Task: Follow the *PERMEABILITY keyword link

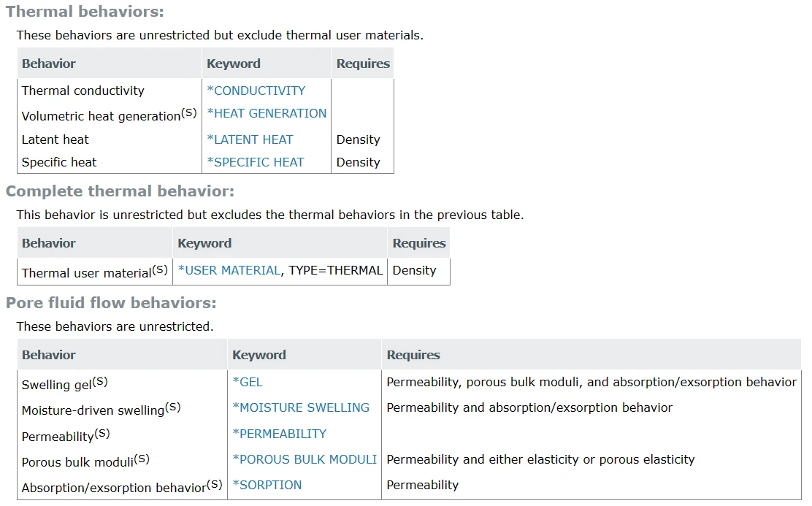Action: 279,434
